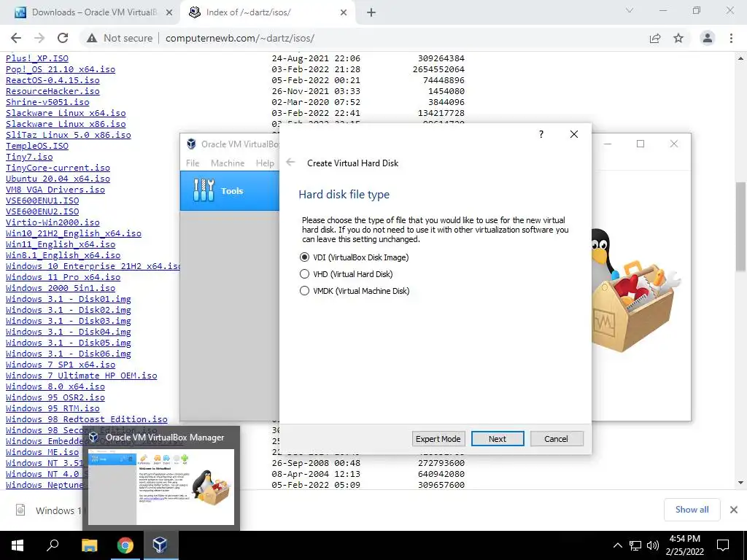Open network tray icon
Screen dimensions: 747x560
click(635, 545)
